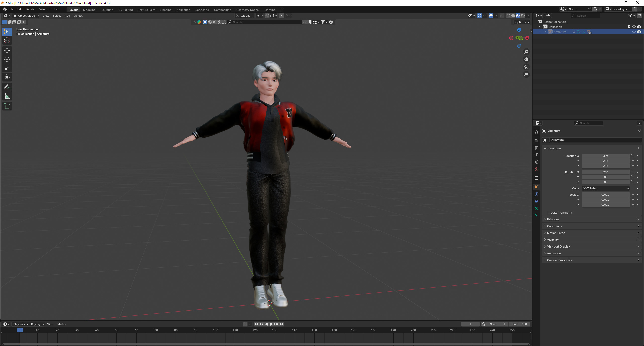
Task: Click the Options button in viewport
Action: click(522, 22)
